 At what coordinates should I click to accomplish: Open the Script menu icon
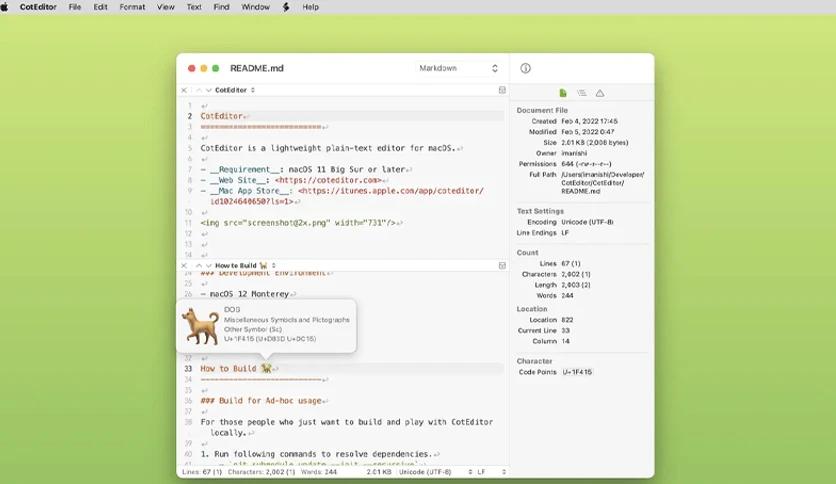click(286, 7)
